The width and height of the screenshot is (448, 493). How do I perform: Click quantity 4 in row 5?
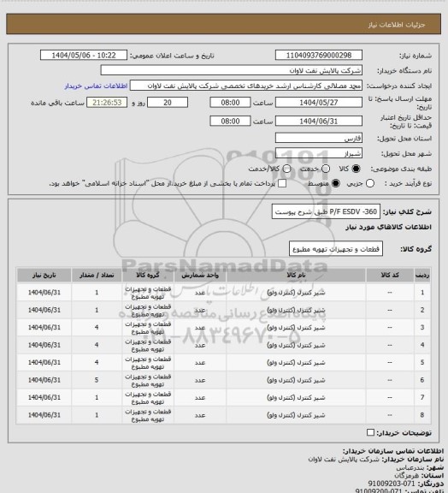[x=97, y=363]
